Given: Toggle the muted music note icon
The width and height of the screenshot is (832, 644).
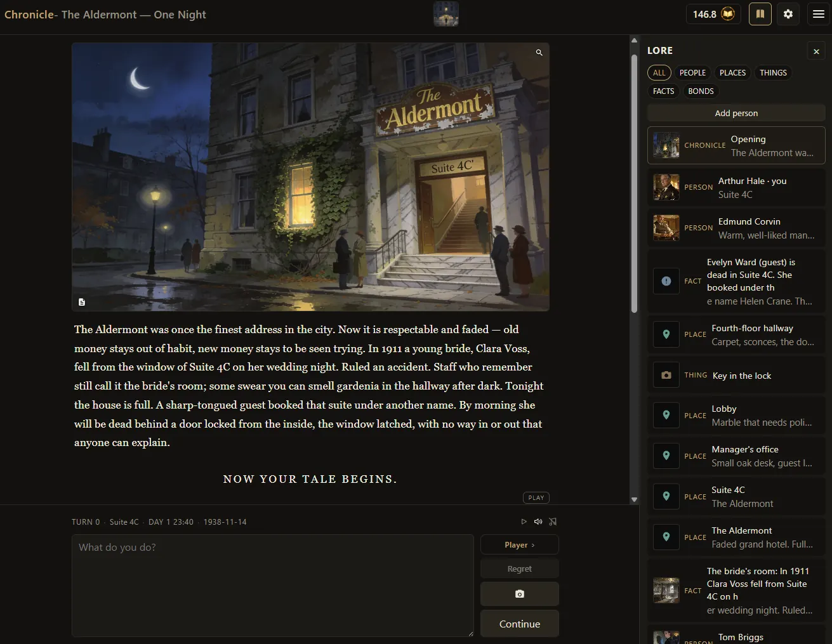Looking at the screenshot, I should tap(553, 522).
